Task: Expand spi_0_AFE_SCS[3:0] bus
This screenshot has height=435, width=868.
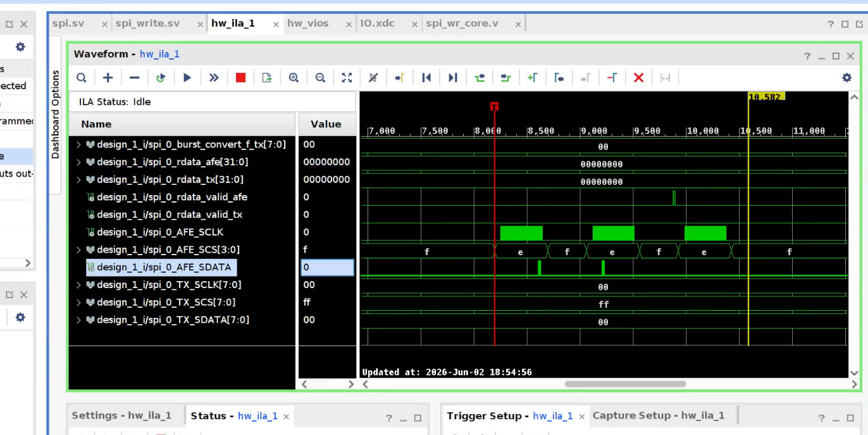Action: (x=78, y=249)
